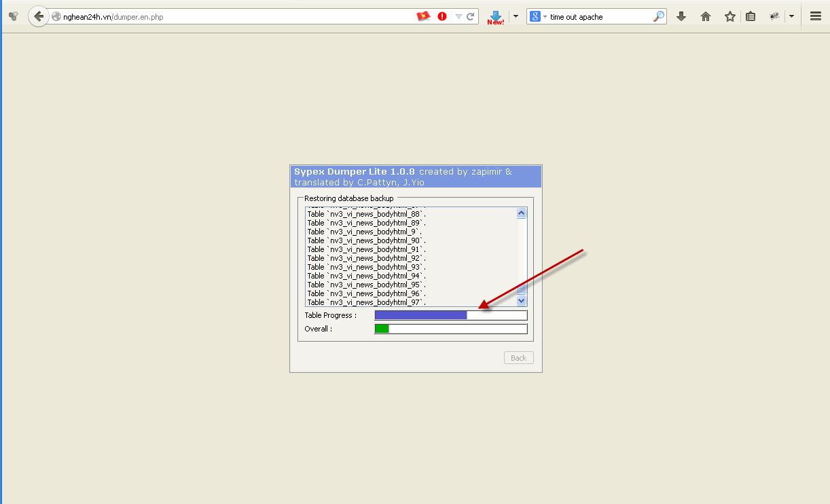Reload the current page
830x504 pixels.
click(470, 16)
